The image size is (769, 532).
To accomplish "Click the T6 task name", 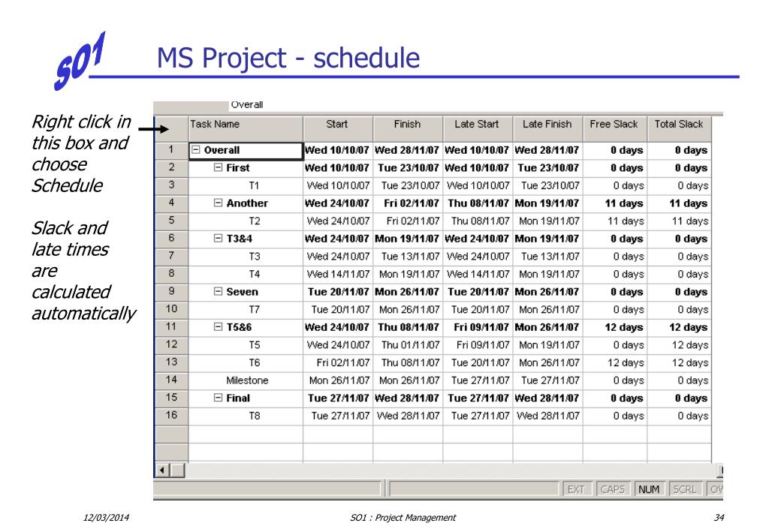I will click(254, 362).
